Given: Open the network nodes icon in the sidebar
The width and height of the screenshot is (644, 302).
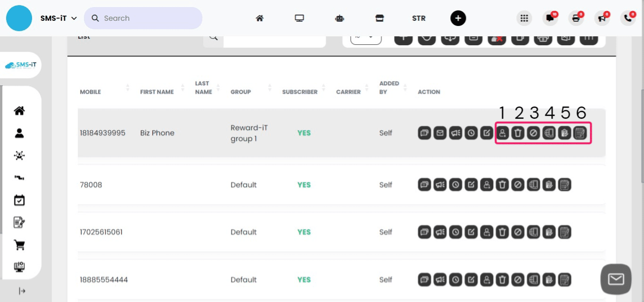Looking at the screenshot, I should 19,156.
